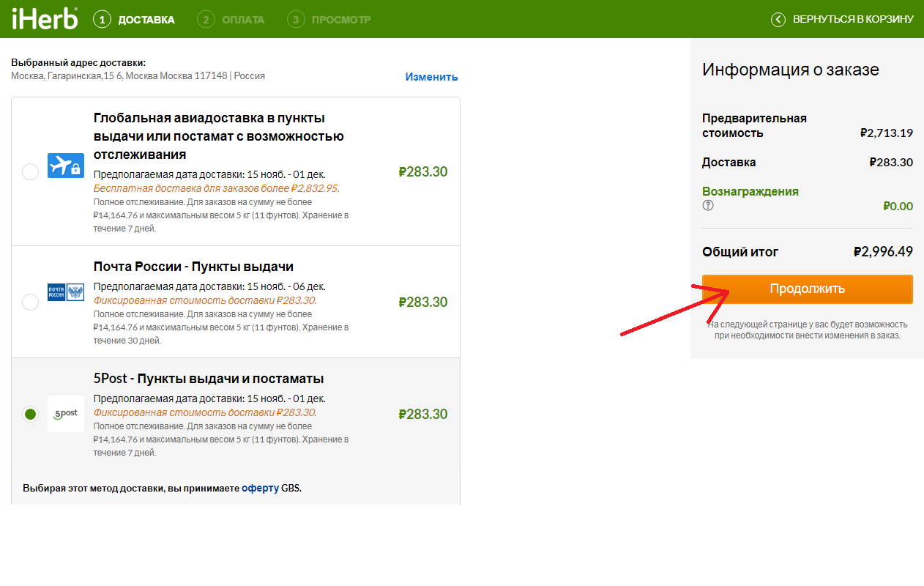Click 5Post - Пункты выдачи и постаматы title
The height and width of the screenshot is (586, 924).
pyautogui.click(x=209, y=379)
